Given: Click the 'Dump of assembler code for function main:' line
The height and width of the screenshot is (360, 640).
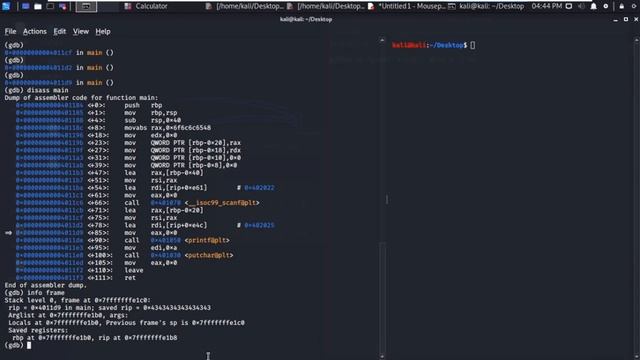Looking at the screenshot, I should 81,98.
